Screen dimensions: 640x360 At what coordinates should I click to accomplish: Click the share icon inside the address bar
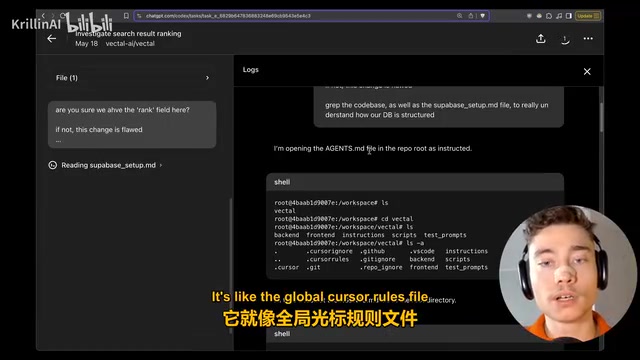click(471, 16)
